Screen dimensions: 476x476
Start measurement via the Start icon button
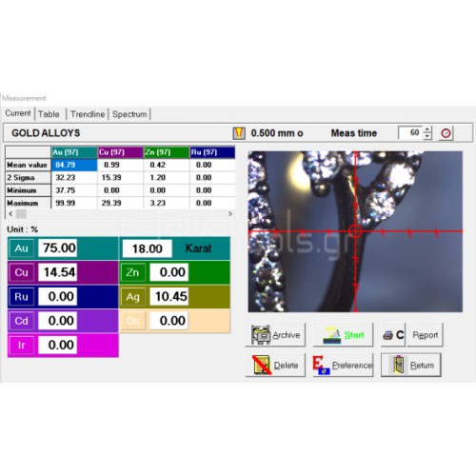point(343,334)
